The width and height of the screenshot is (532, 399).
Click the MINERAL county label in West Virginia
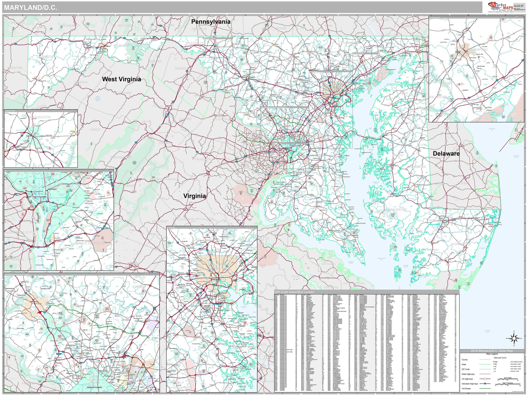click(x=81, y=82)
